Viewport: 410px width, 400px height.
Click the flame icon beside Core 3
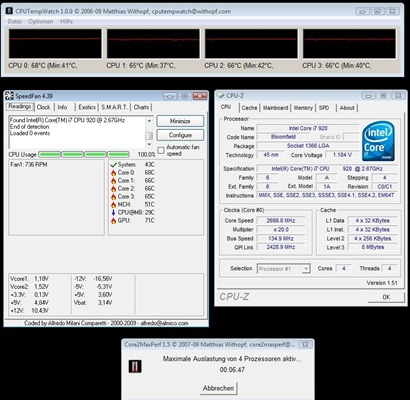click(x=113, y=197)
